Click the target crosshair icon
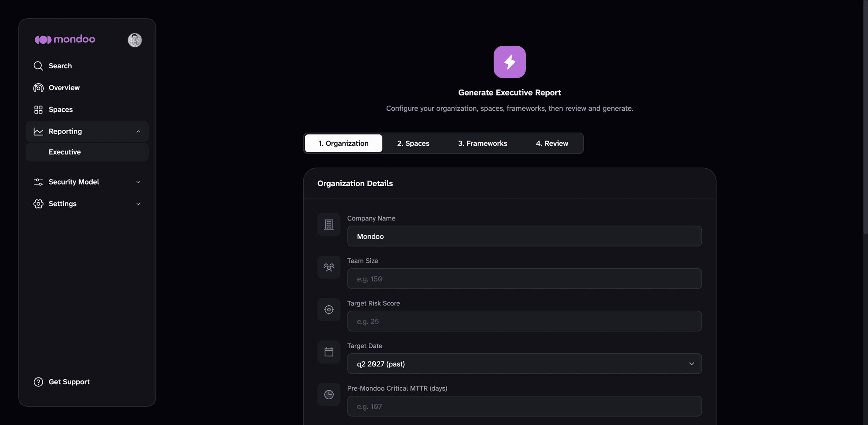868x425 pixels. point(329,310)
